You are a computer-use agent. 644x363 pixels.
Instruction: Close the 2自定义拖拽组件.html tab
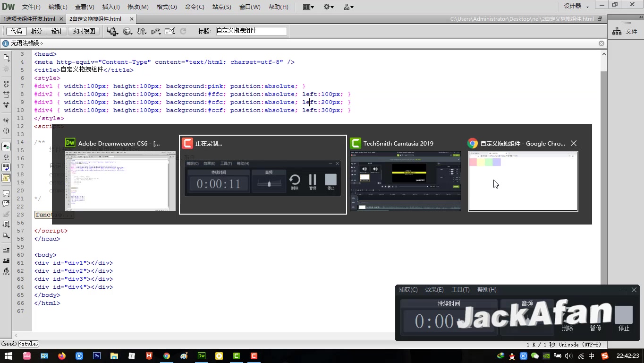(x=132, y=19)
